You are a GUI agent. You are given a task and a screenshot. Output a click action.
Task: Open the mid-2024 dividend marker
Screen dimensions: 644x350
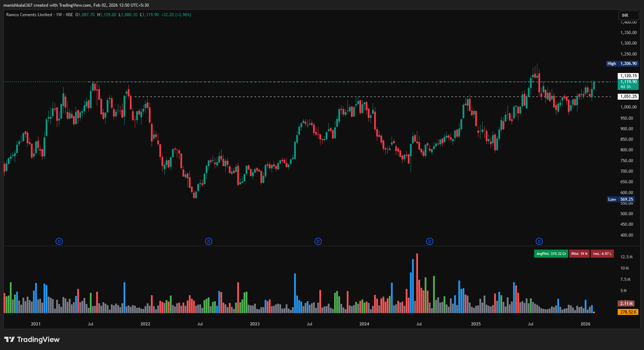click(x=429, y=242)
